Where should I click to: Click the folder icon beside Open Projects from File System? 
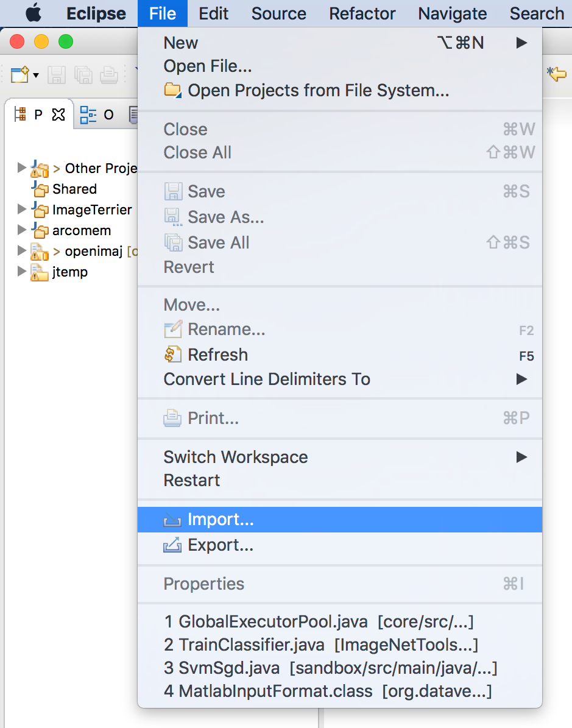[172, 90]
